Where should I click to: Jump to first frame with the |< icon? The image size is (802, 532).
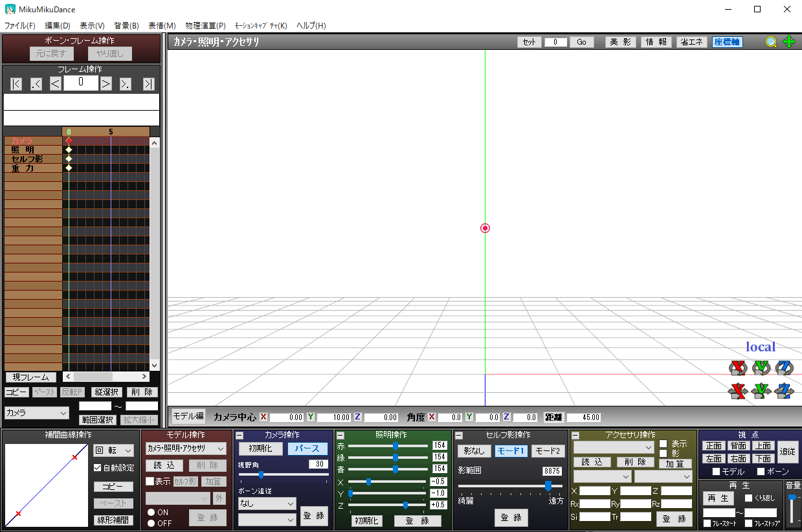click(15, 83)
